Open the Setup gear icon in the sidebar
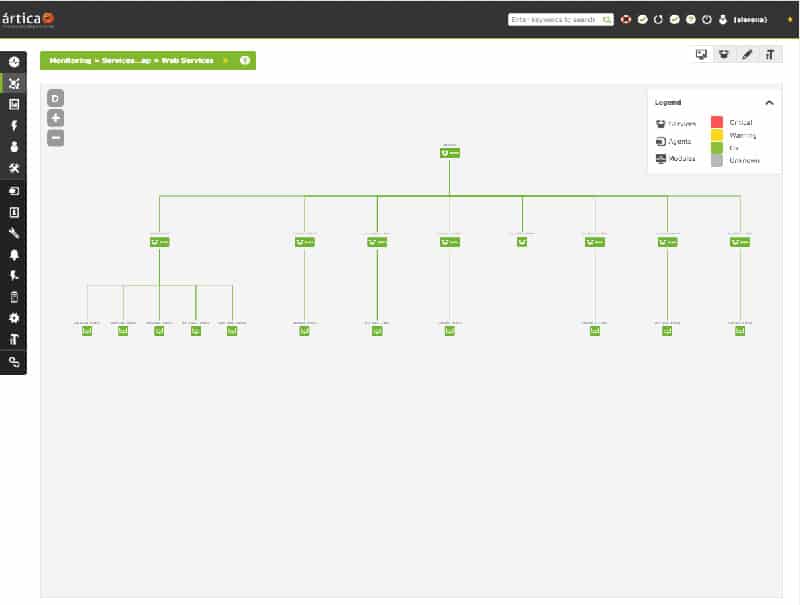Screen dimensions: 800x605 [14, 318]
